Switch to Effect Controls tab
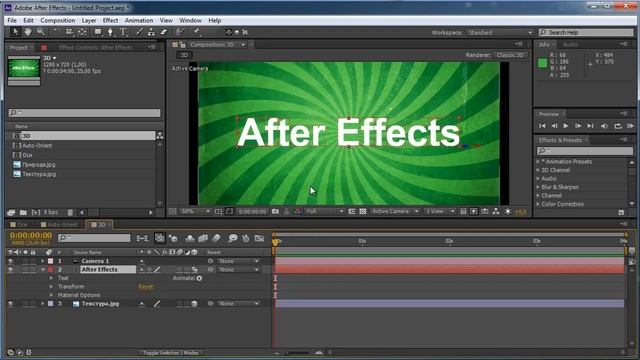Viewport: 640px width, 360px height. point(96,48)
